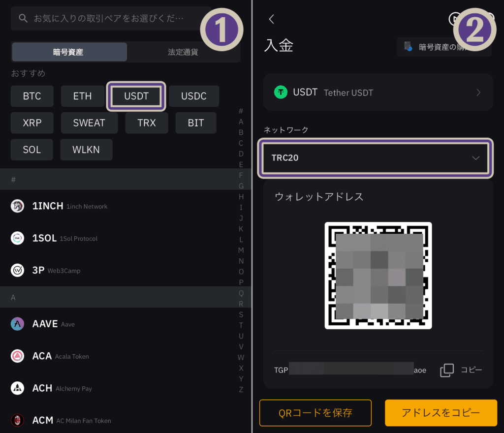Save QR code with QRコードを保存
The height and width of the screenshot is (433, 504).
tap(315, 413)
